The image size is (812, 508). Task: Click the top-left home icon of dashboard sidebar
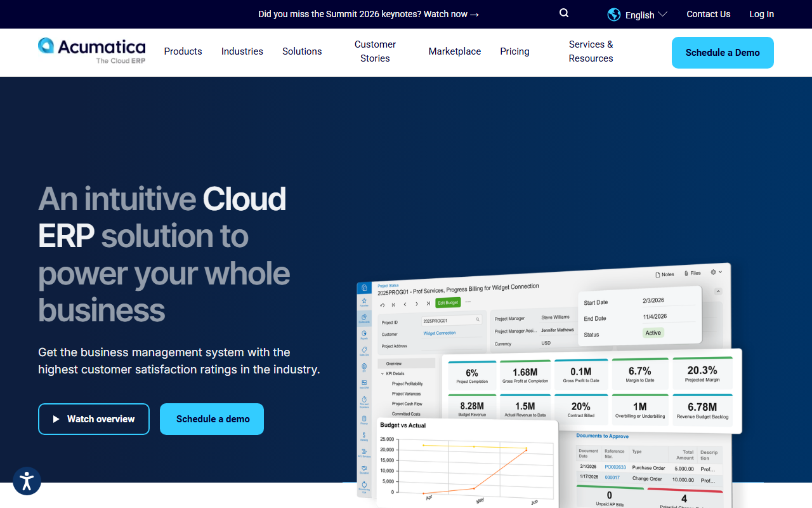point(364,287)
